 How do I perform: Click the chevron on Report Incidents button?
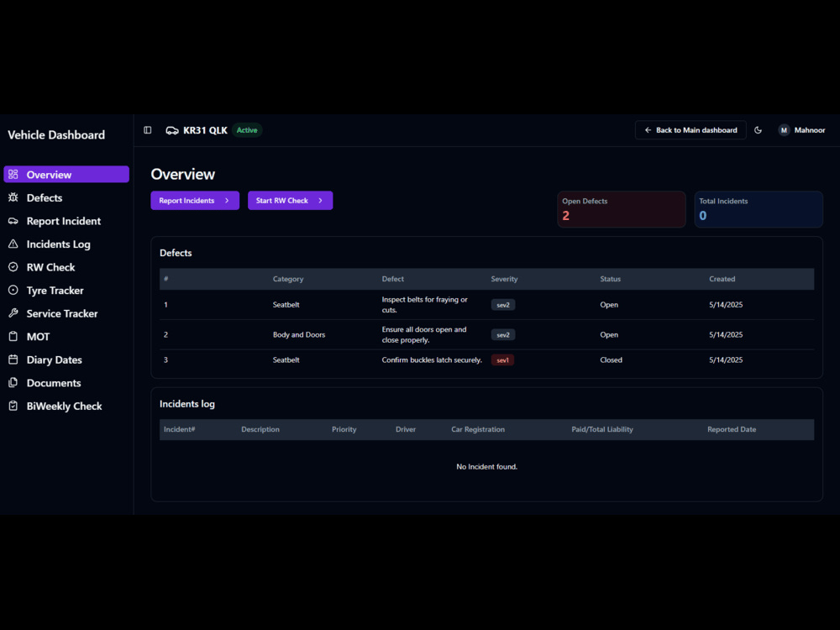[x=227, y=201]
